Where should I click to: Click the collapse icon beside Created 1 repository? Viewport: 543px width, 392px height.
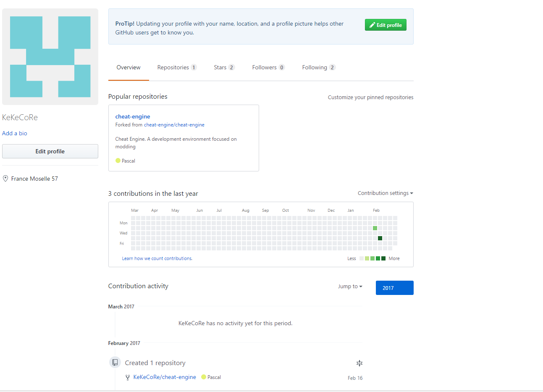[x=359, y=363]
